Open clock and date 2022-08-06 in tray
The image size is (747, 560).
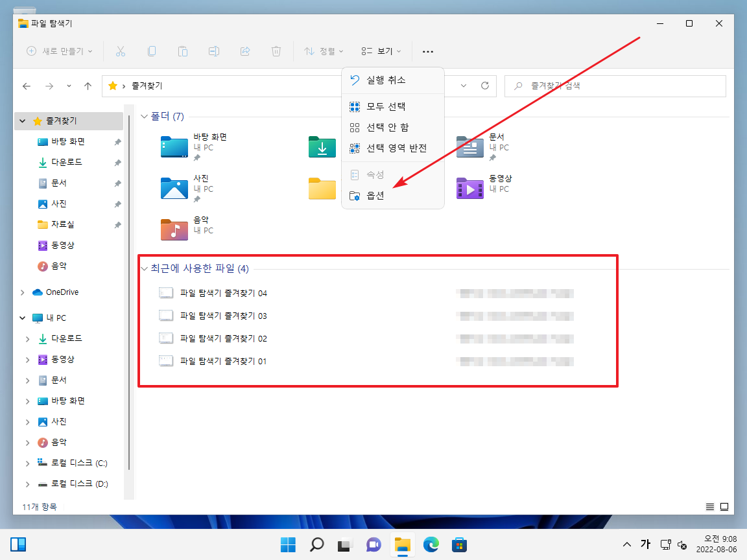pos(717,544)
